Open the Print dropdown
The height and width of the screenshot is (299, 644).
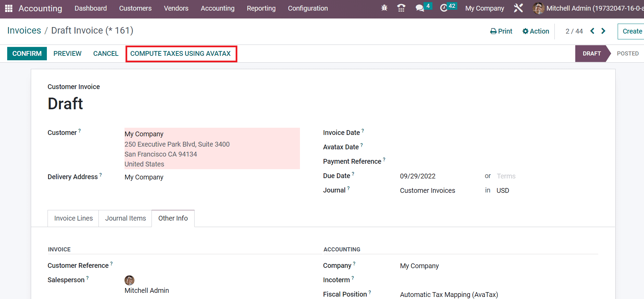point(501,31)
